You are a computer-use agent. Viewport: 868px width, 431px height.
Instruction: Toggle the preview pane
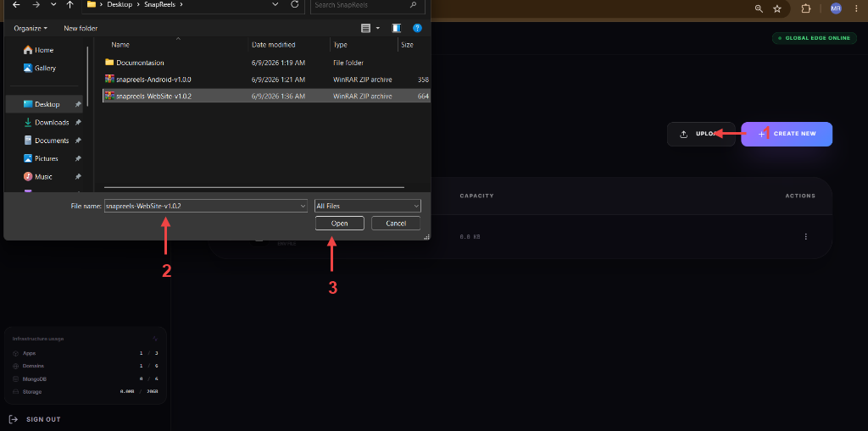(x=397, y=28)
